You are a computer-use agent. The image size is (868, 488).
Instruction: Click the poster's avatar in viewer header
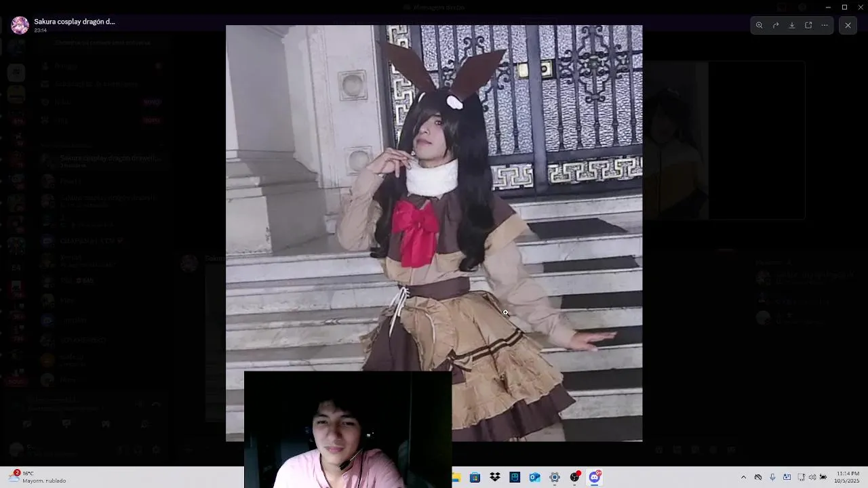20,25
